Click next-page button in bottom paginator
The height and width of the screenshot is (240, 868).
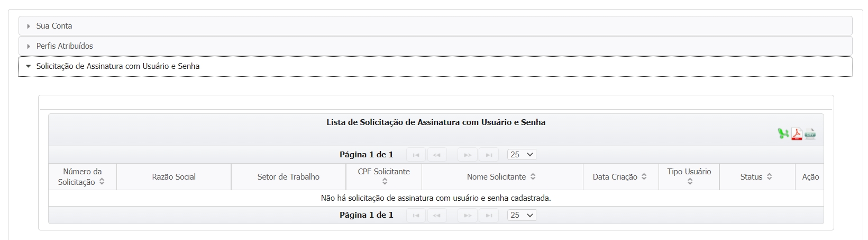click(468, 215)
